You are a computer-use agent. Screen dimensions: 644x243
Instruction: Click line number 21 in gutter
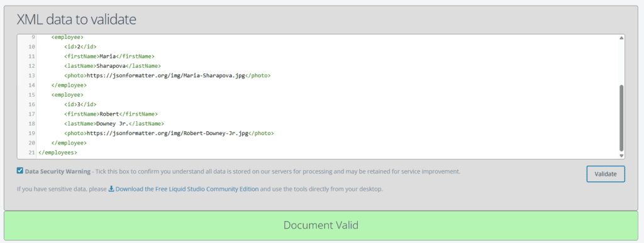click(x=31, y=153)
